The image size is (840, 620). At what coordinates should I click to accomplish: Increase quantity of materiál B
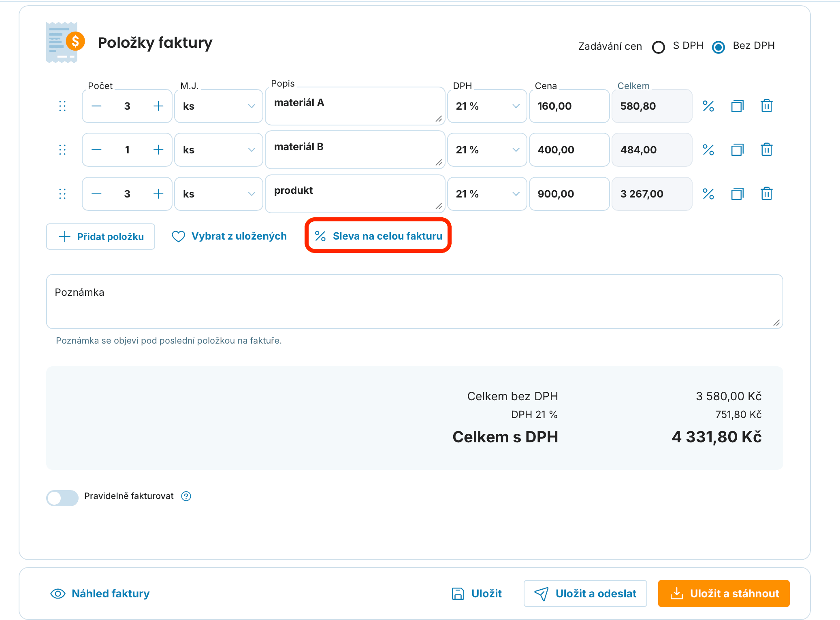[158, 150]
